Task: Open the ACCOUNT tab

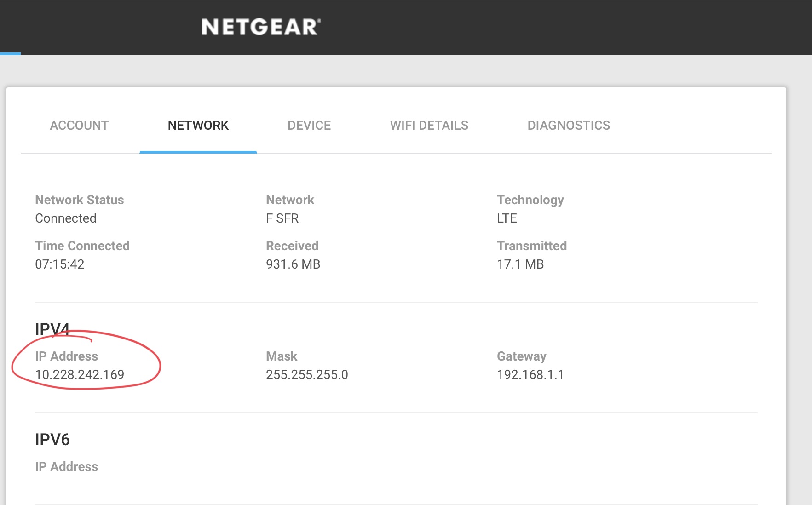Action: click(79, 125)
